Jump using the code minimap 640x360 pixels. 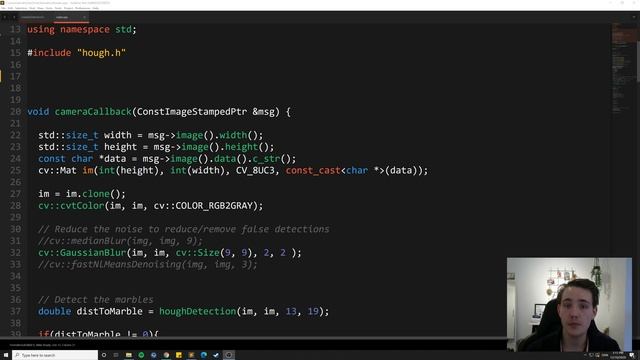point(623,69)
